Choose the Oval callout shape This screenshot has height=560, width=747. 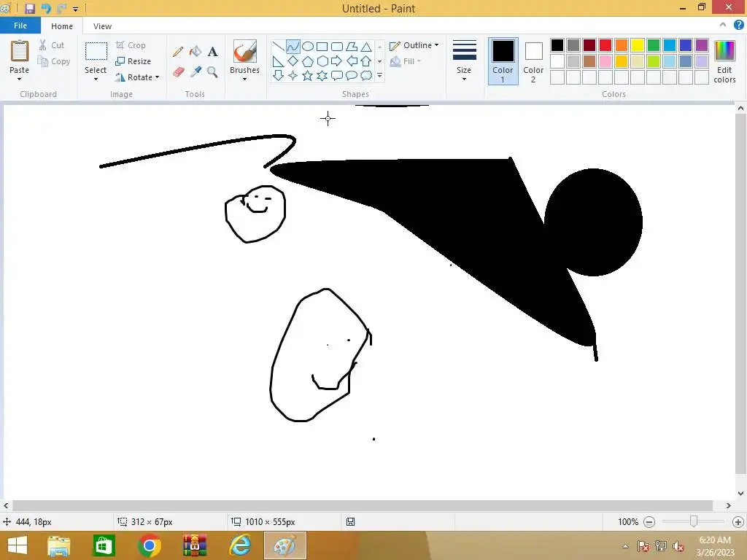352,75
